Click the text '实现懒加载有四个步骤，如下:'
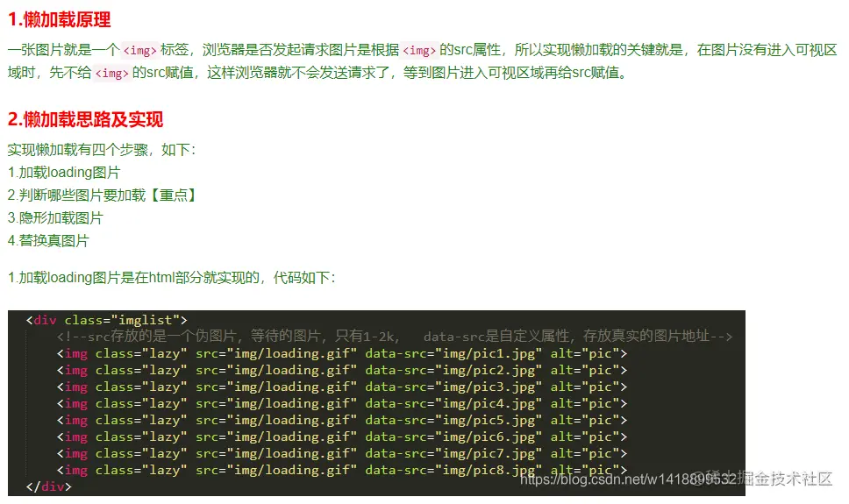The width and height of the screenshot is (849, 504). click(102, 150)
